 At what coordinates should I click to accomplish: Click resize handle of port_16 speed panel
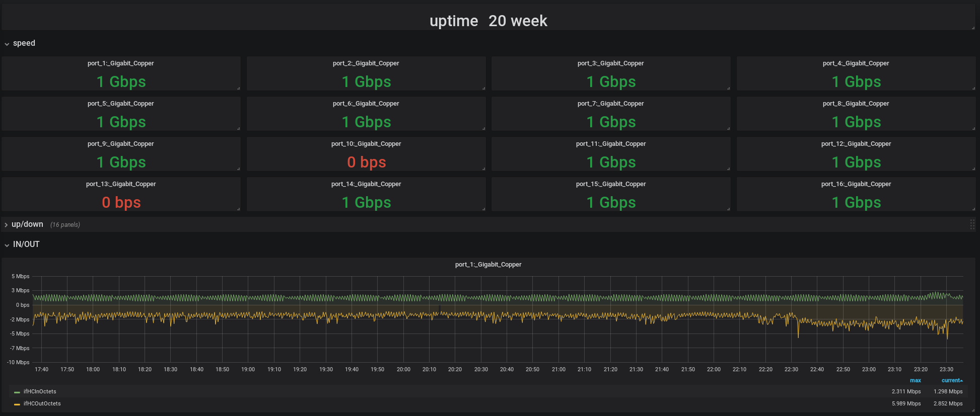pos(973,209)
